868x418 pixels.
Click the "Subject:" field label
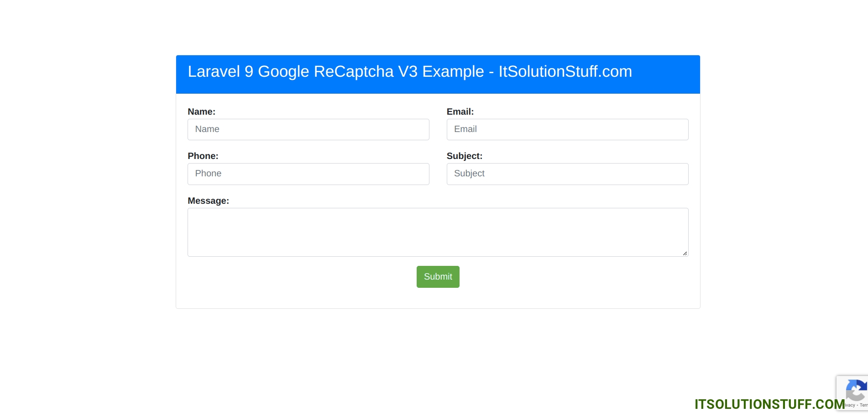(464, 156)
